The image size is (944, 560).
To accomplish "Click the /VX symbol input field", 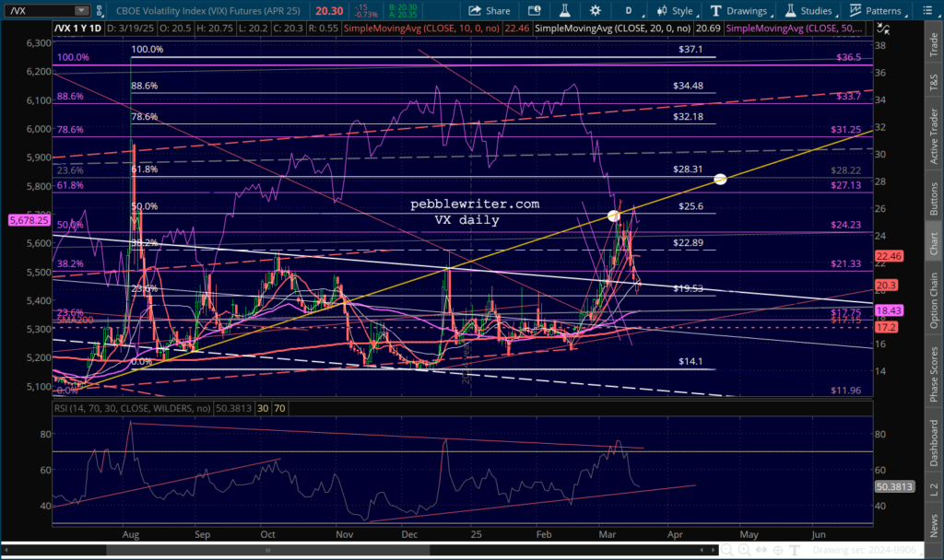I will 40,10.
